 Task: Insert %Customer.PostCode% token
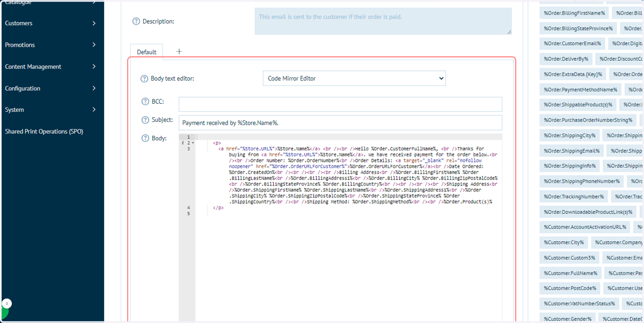[x=570, y=289]
